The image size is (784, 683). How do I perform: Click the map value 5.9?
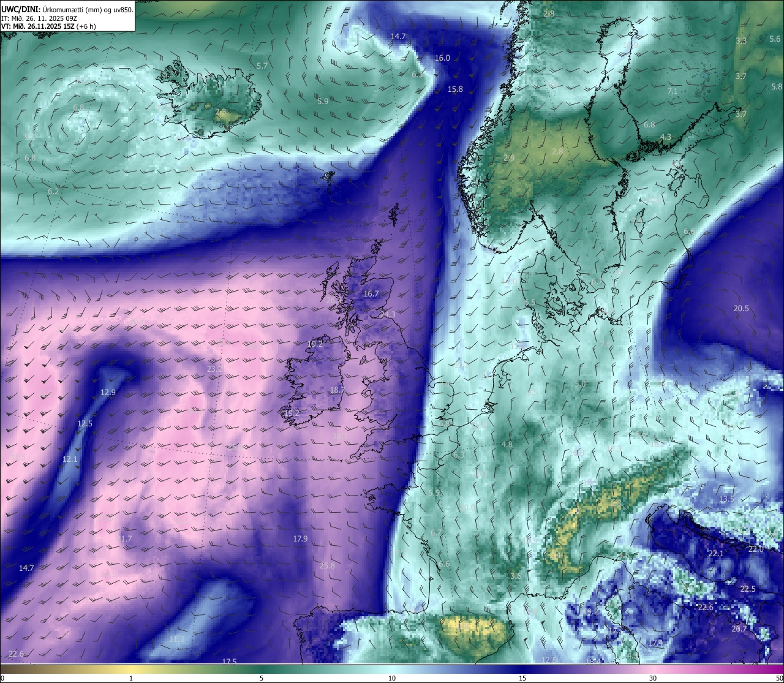coord(323,101)
